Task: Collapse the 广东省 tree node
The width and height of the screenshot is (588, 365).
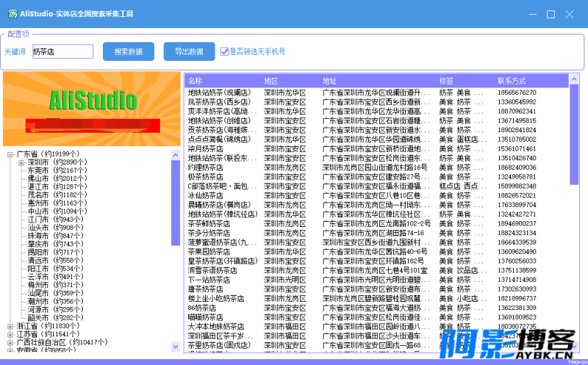Action: (10, 154)
